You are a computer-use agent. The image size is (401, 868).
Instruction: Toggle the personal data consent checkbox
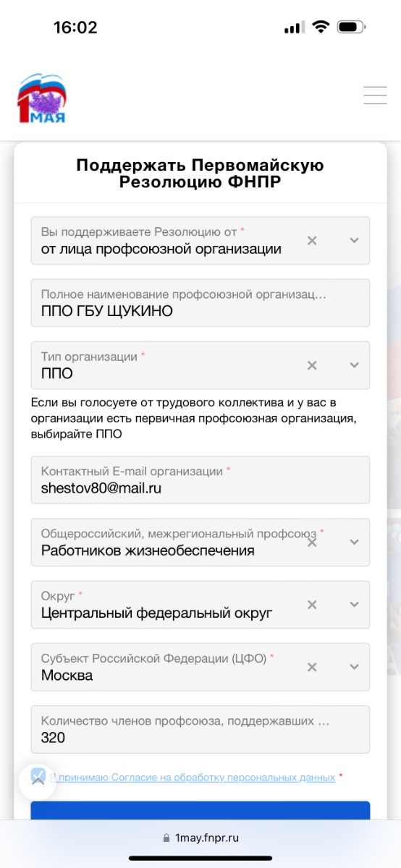click(38, 777)
